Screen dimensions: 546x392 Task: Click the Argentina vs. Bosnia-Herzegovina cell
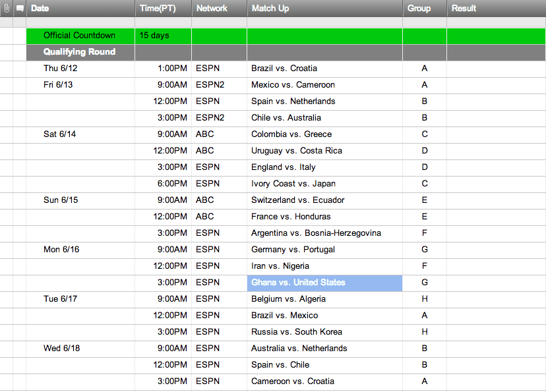point(316,233)
